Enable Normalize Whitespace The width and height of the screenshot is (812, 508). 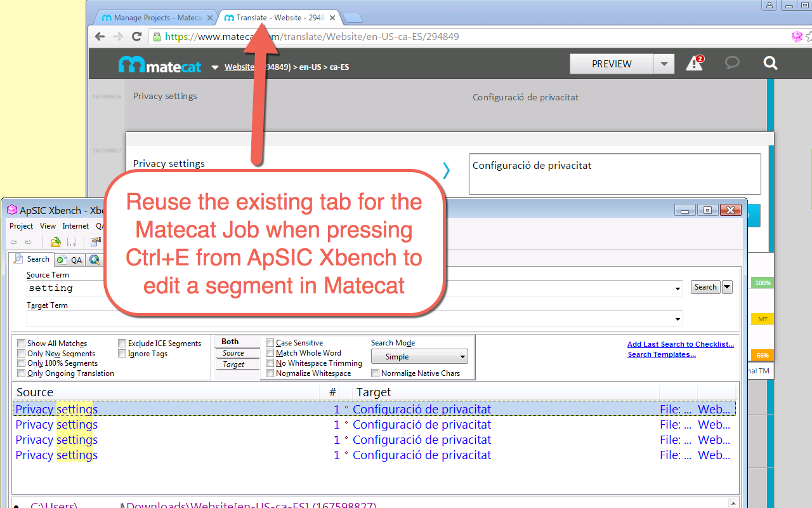pos(270,373)
